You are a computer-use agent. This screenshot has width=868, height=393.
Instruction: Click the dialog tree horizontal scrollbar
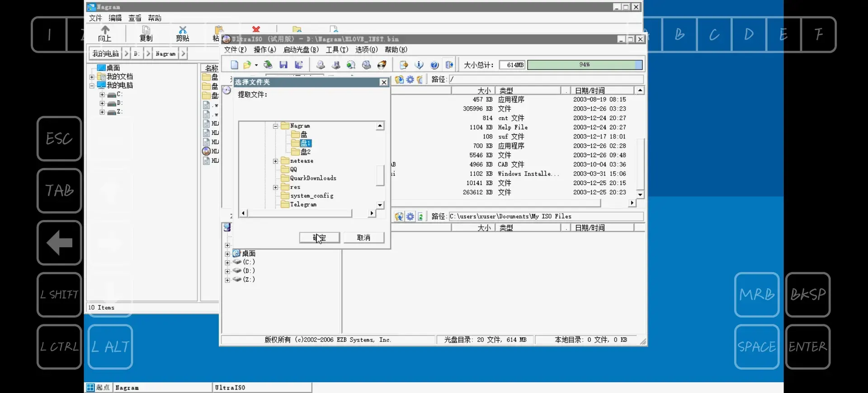click(307, 213)
